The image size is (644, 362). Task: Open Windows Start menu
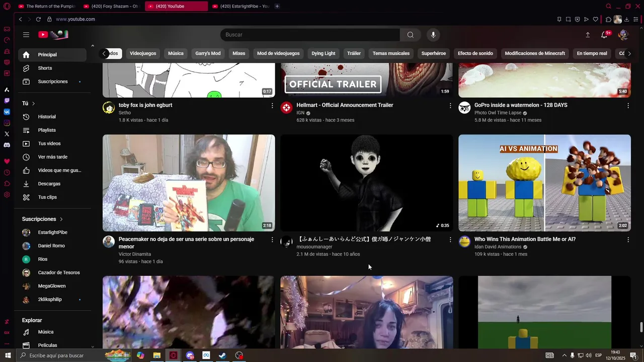[8, 355]
